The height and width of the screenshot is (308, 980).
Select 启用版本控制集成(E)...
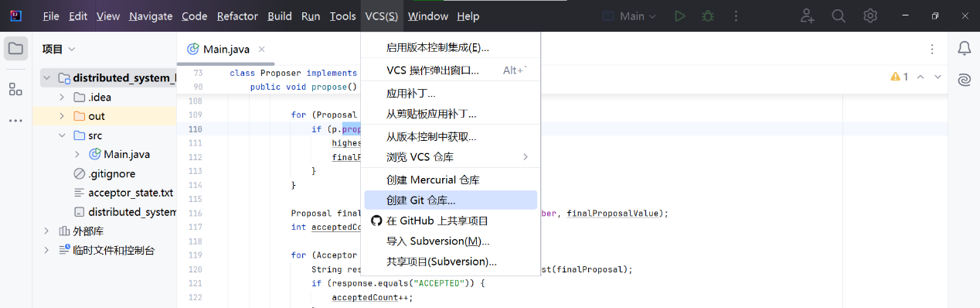point(451,47)
